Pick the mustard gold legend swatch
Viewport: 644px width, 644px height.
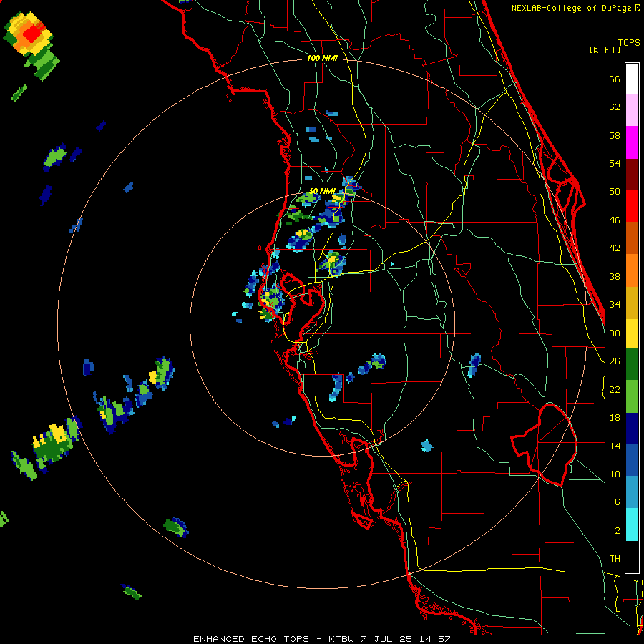(632, 303)
